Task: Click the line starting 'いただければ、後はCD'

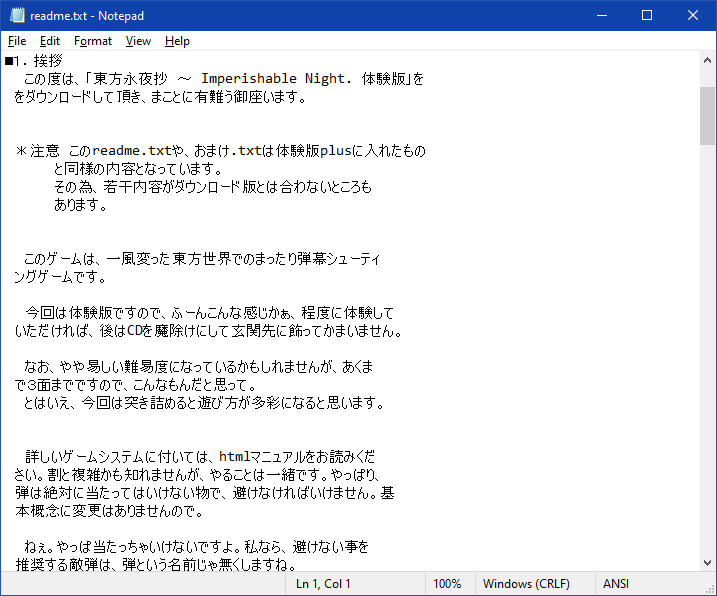Action: [x=209, y=331]
